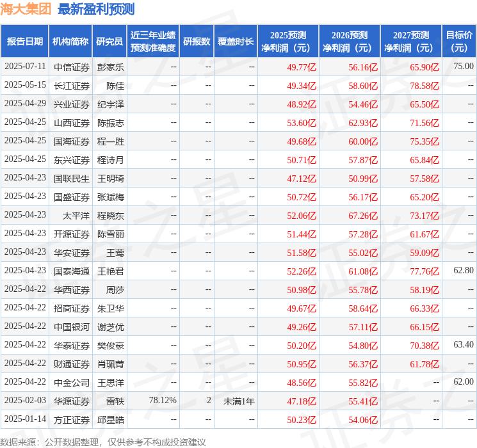Click the 长江证券 institution cell

(x=72, y=86)
